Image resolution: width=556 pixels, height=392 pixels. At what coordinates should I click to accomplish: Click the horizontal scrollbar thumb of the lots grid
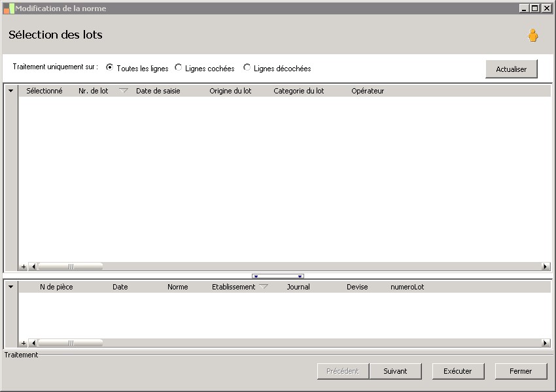click(x=70, y=267)
